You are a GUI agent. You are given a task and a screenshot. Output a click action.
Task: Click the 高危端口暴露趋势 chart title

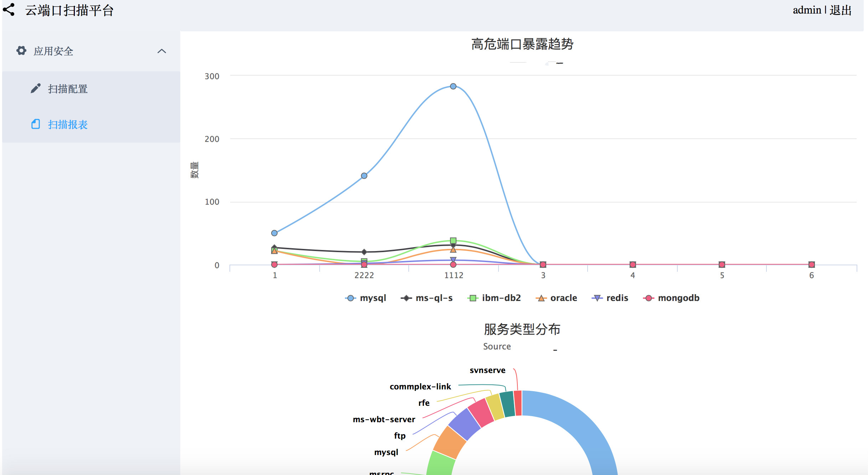point(522,44)
